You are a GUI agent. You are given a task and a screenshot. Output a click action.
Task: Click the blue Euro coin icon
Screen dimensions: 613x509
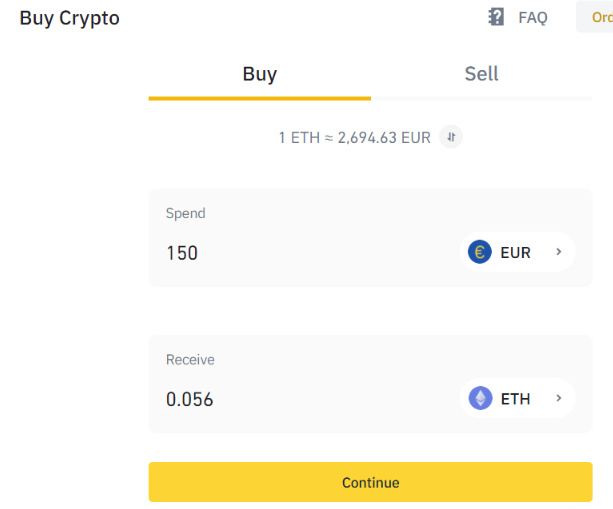click(x=480, y=252)
